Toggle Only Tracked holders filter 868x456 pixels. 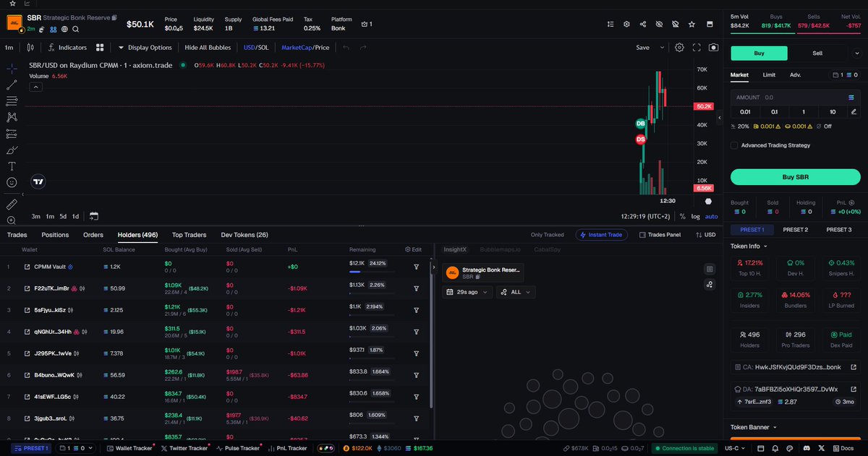pyautogui.click(x=547, y=235)
